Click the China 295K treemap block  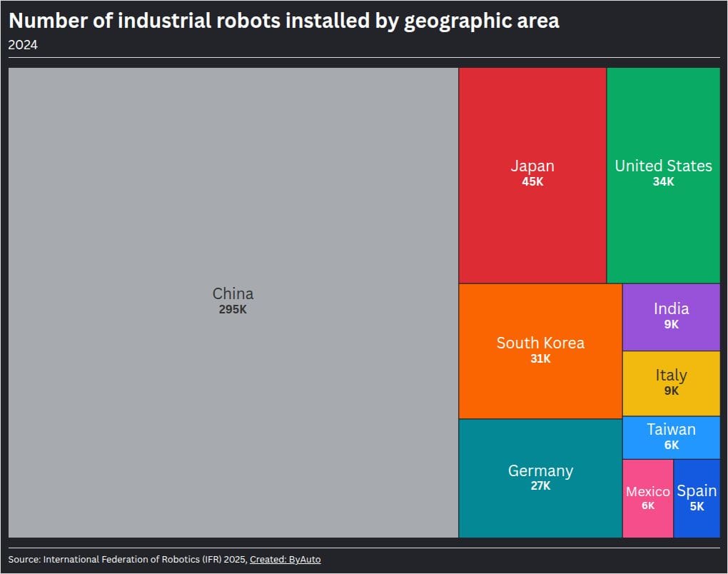tap(233, 302)
